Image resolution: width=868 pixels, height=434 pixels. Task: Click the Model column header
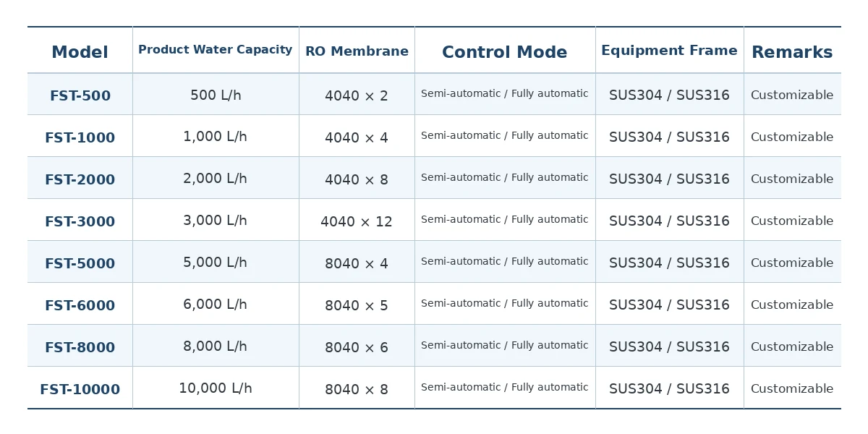[x=80, y=52]
